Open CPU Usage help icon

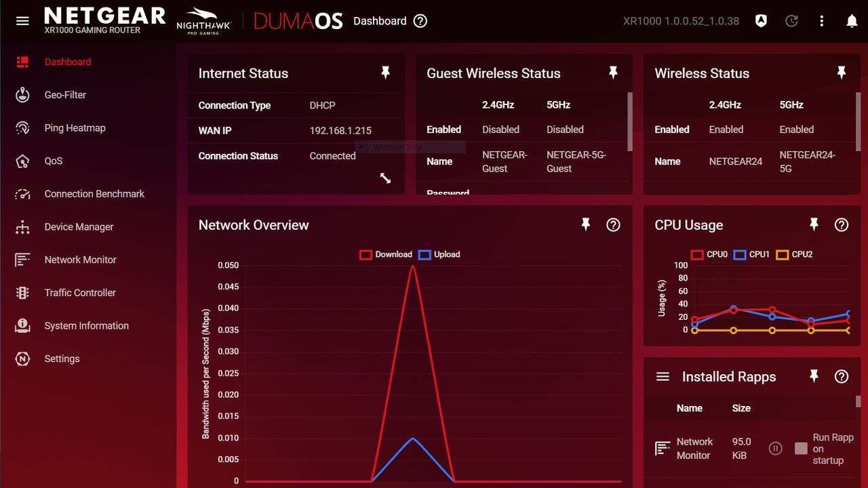[842, 225]
